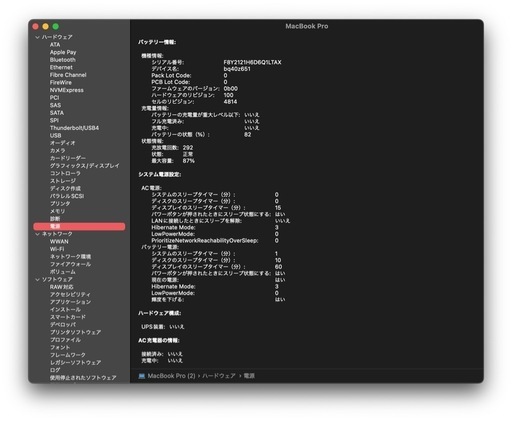Viewport: 512px width, 421px height.
Task: Select ストレージ in the sidebar
Action: coord(63,181)
